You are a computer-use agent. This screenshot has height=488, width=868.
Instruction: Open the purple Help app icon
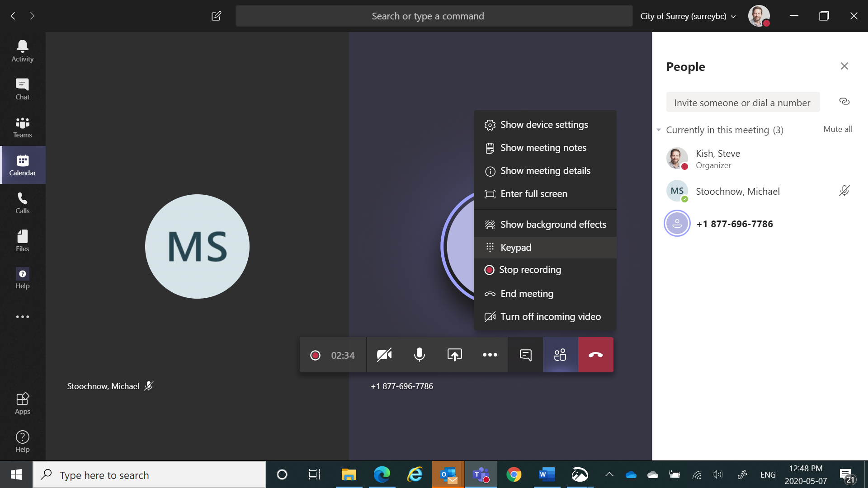[x=23, y=278]
